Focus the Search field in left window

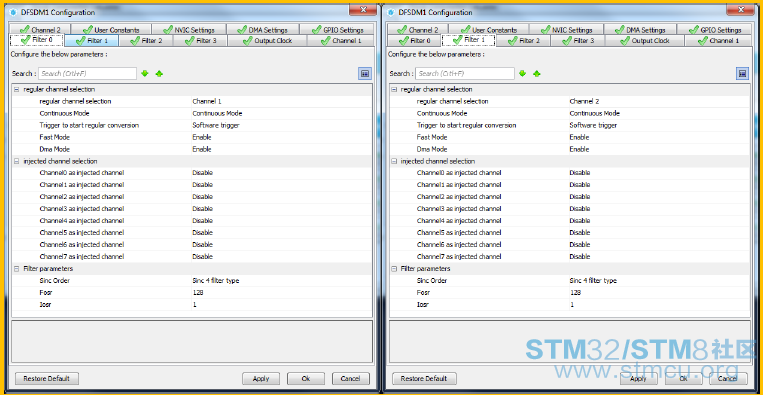(88, 73)
